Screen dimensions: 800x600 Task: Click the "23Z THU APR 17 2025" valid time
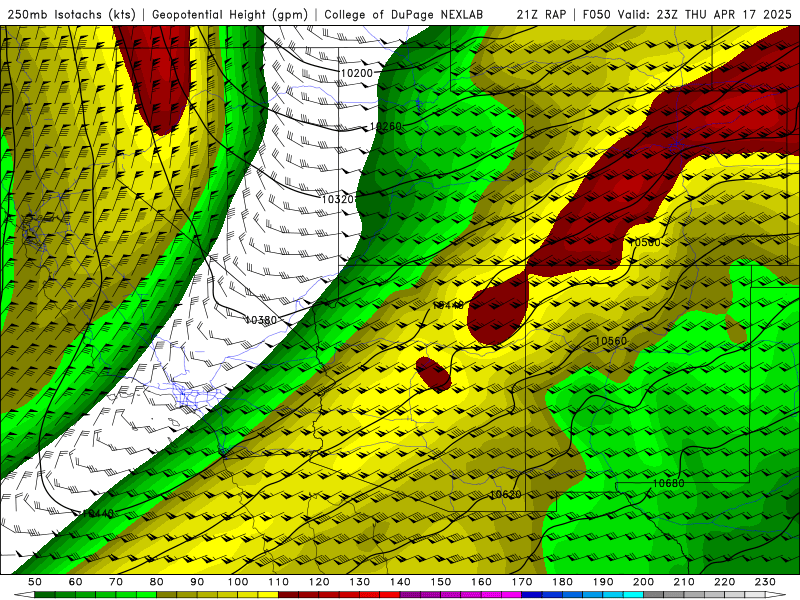click(x=723, y=14)
